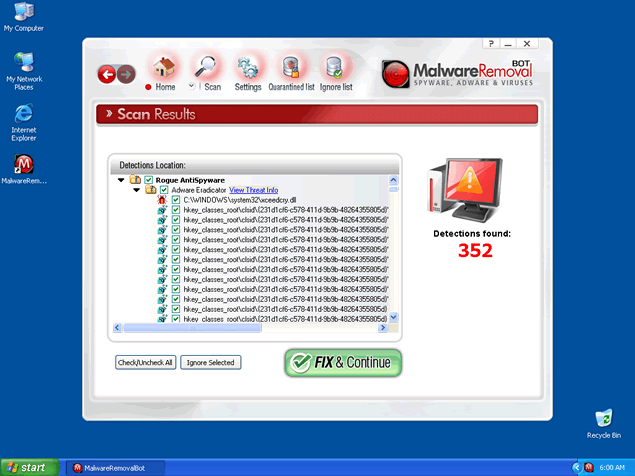The image size is (635, 476).
Task: Click the help question mark button
Action: [x=491, y=44]
